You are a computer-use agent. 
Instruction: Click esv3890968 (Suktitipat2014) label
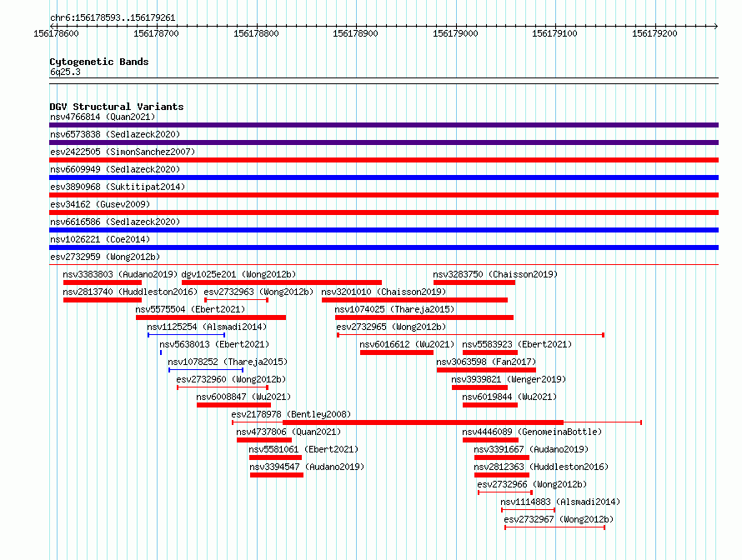[118, 187]
